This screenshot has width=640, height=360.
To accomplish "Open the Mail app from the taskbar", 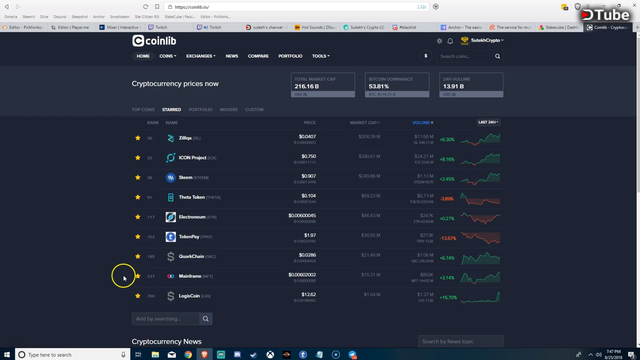I will coord(172,354).
